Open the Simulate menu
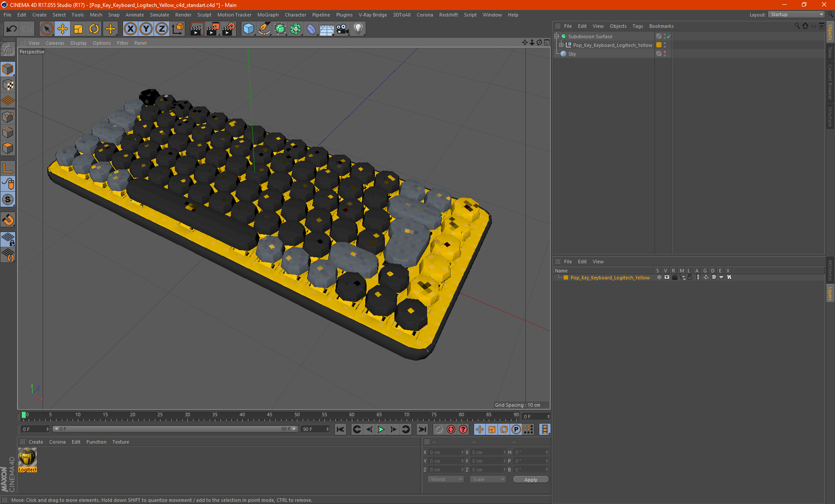 160,15
